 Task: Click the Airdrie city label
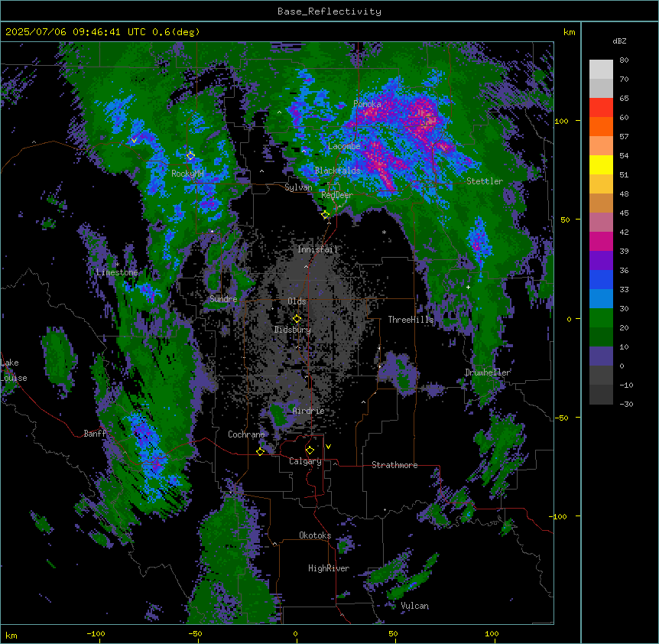click(x=309, y=411)
